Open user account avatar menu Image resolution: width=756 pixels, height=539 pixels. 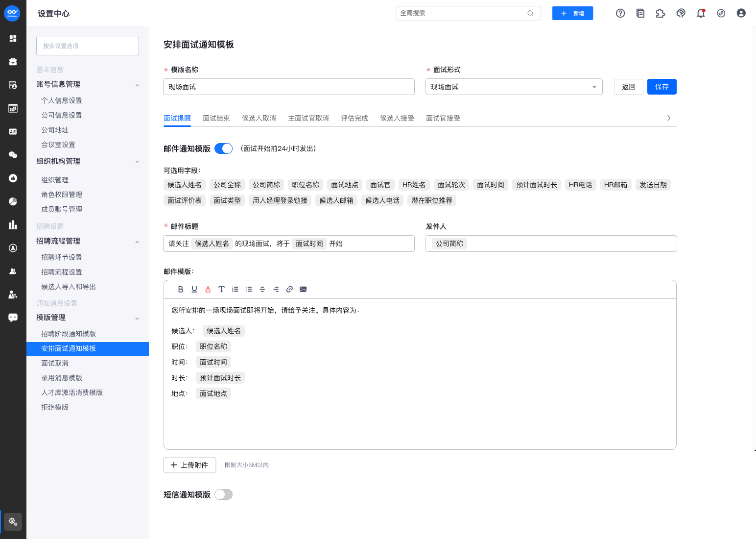tap(741, 13)
